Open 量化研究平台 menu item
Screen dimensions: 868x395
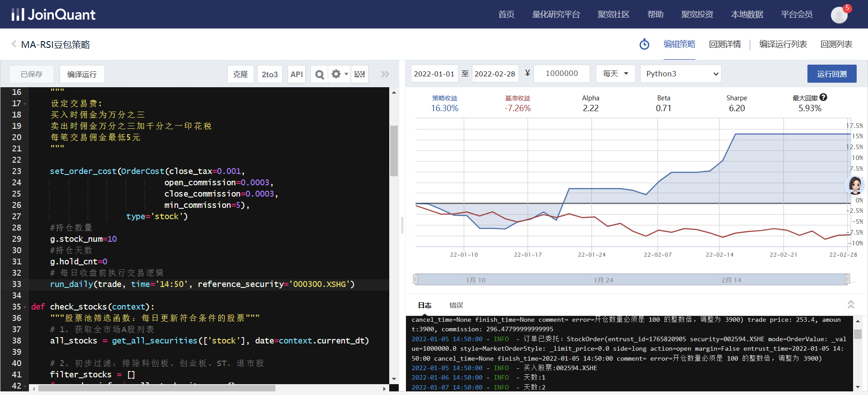[556, 14]
